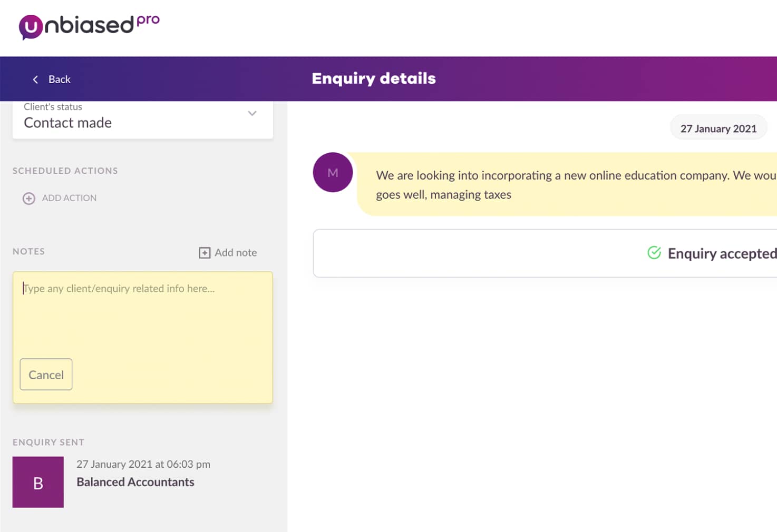Click the 27 January 2021 date pill
Screen dimensions: 777x532
point(718,128)
